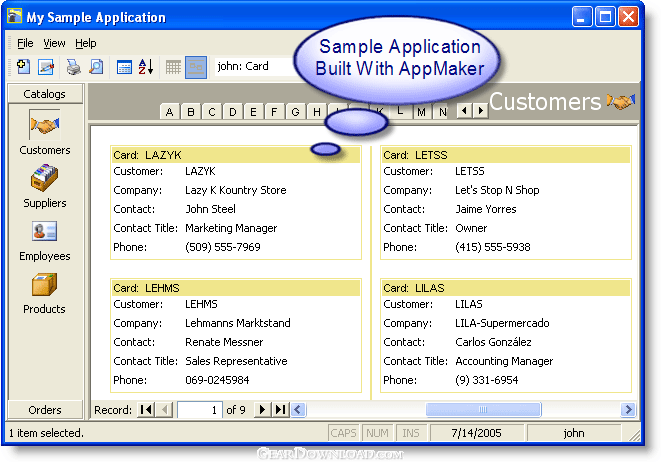Select letter tab C
Image resolution: width=661 pixels, height=462 pixels.
tap(212, 112)
